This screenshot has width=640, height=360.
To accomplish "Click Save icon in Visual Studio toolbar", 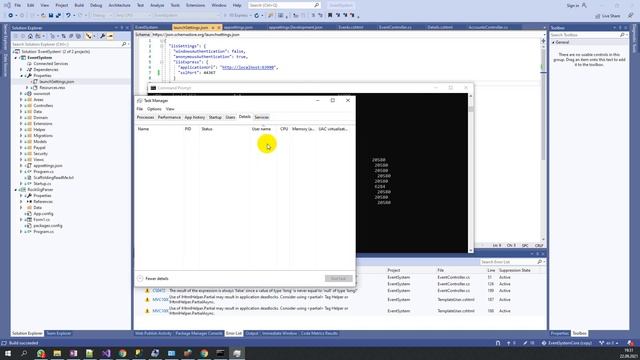I will tap(51, 16).
